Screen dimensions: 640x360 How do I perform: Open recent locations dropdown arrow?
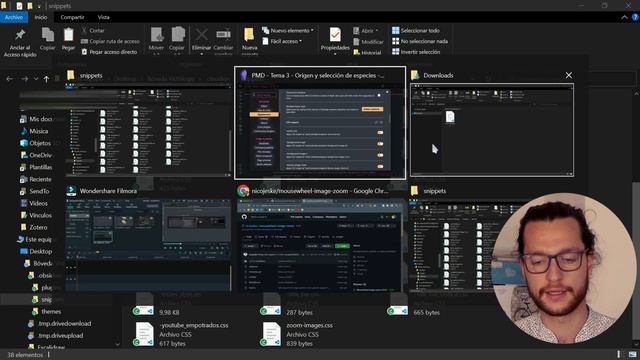[36, 79]
